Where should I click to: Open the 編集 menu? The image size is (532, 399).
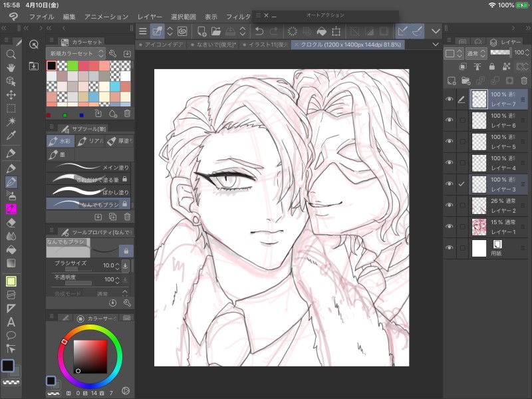(69, 17)
